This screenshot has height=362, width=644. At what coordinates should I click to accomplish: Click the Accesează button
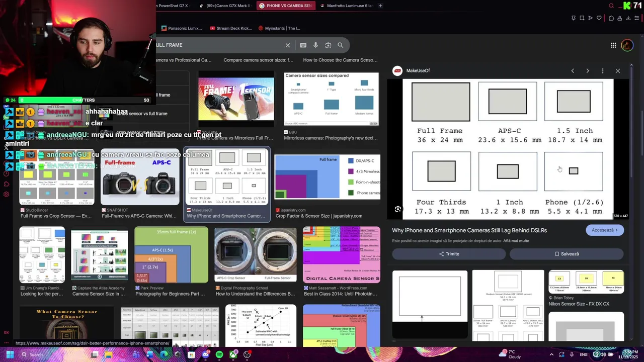[605, 230]
